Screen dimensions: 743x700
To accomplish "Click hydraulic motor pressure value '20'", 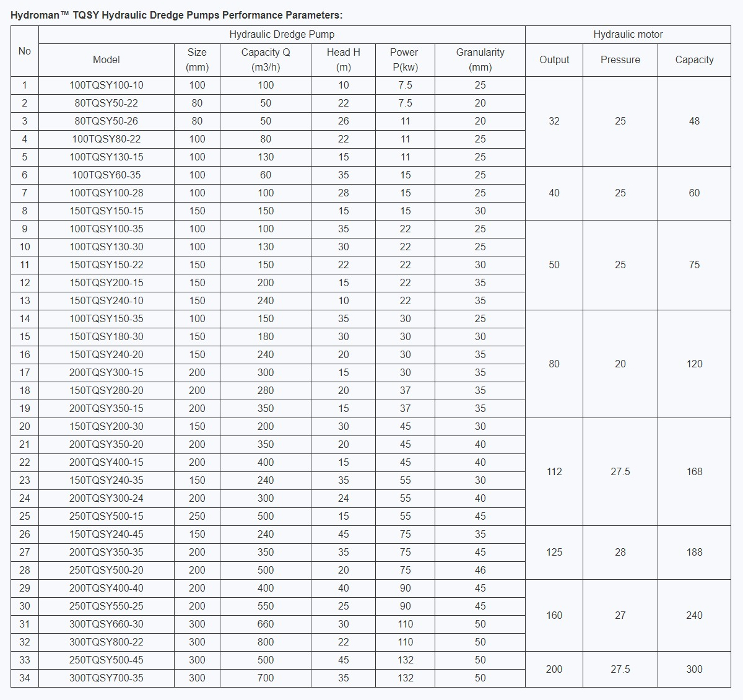I will click(620, 364).
